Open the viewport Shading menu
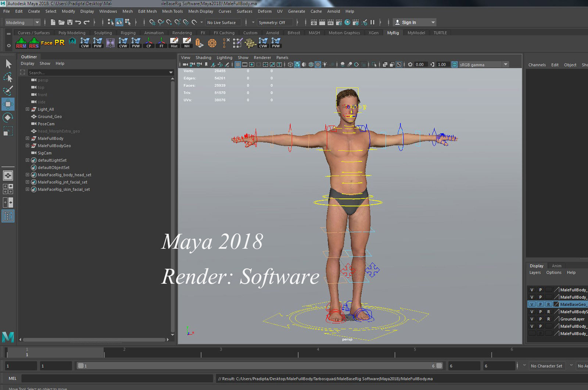 tap(203, 57)
